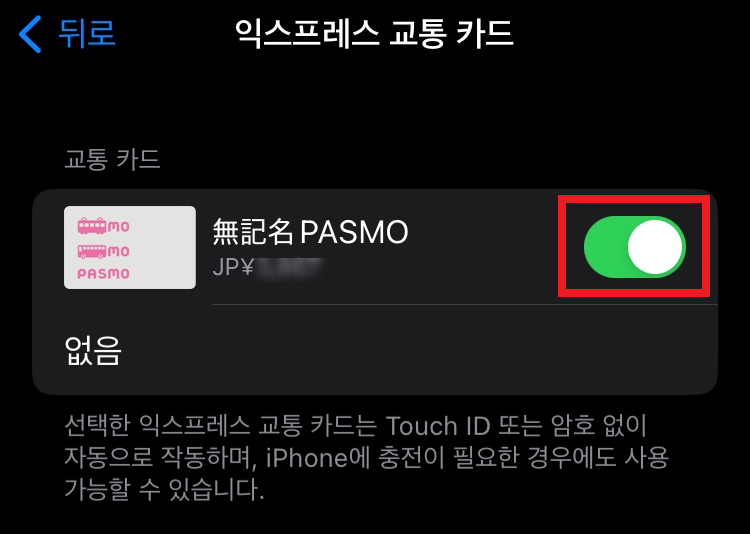Tap the blurred balance amount under PASMO
The width and height of the screenshot is (750, 534).
tap(290, 268)
